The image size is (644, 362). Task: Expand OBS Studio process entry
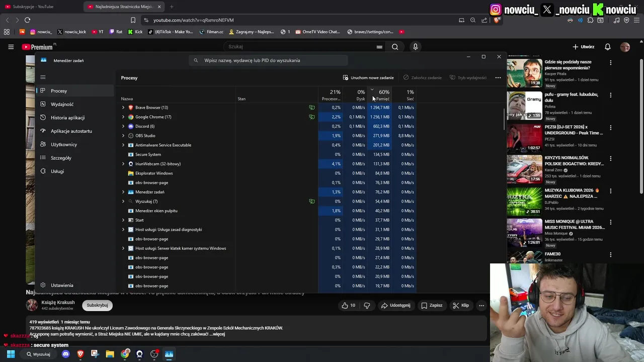(123, 136)
